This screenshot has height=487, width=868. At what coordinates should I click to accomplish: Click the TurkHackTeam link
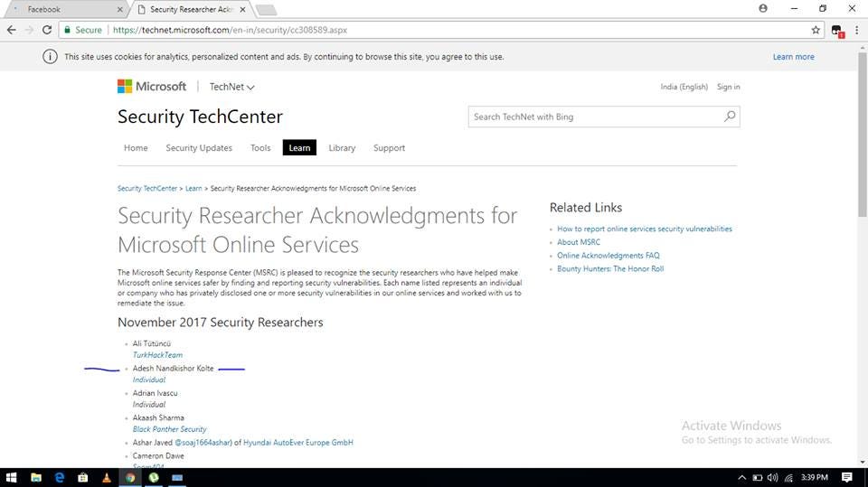(x=157, y=355)
